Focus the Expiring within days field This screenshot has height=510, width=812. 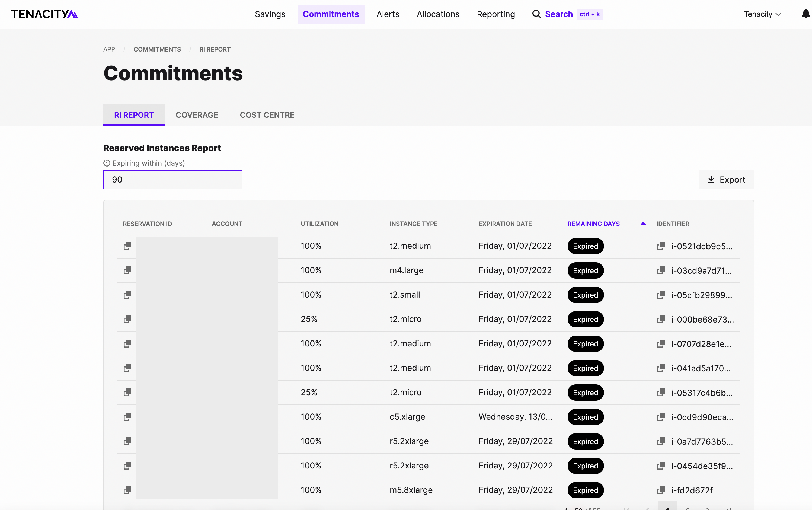[173, 179]
